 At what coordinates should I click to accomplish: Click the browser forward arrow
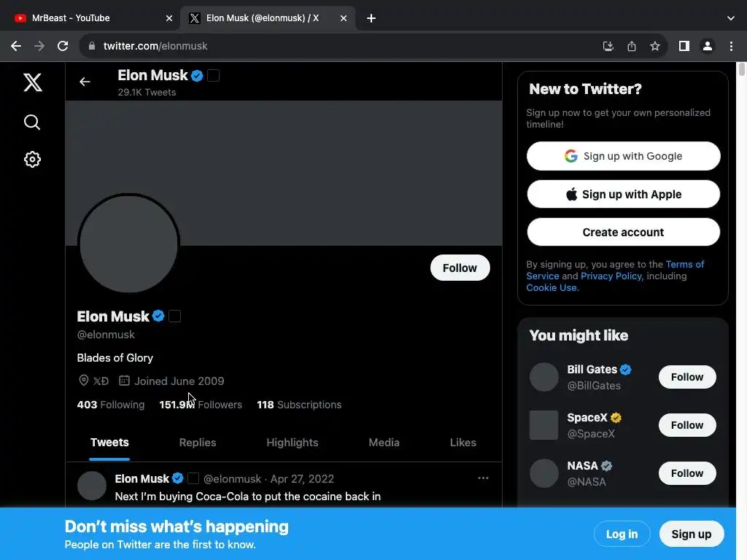pyautogui.click(x=39, y=46)
